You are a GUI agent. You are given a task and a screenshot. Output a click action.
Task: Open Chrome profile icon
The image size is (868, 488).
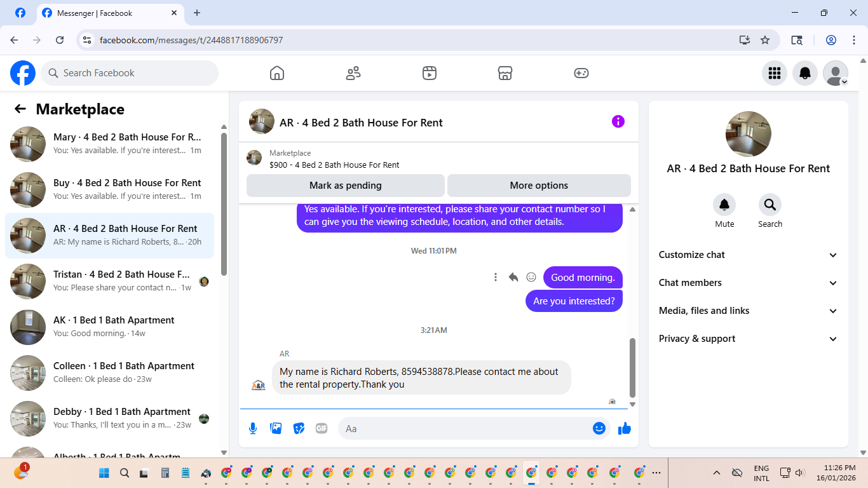(x=831, y=40)
